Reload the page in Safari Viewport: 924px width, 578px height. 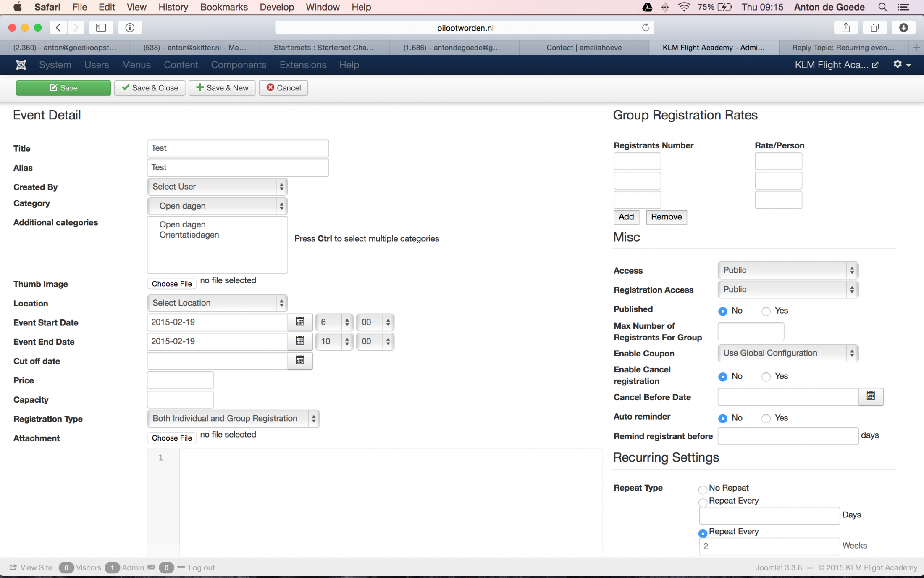point(646,28)
